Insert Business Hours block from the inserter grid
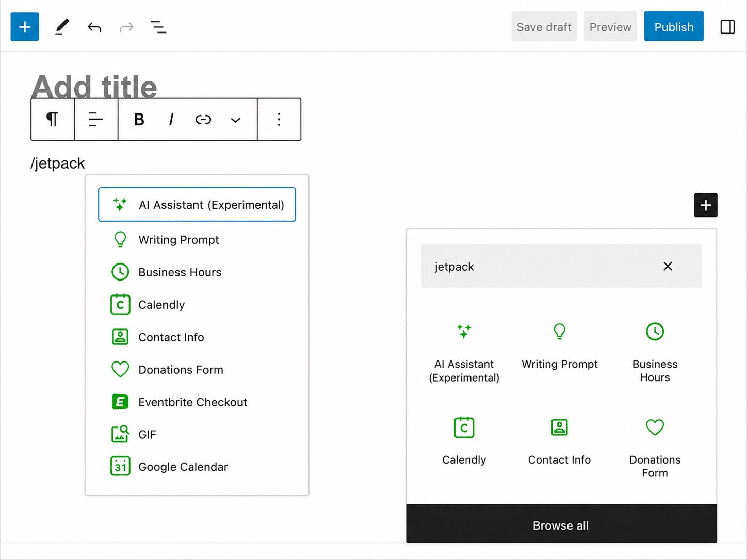747x560 pixels. [x=655, y=353]
